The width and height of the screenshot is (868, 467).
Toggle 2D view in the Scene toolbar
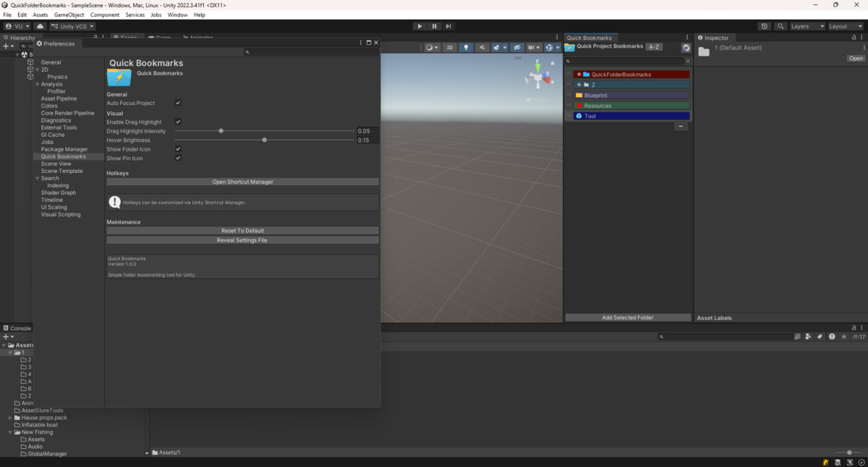449,48
